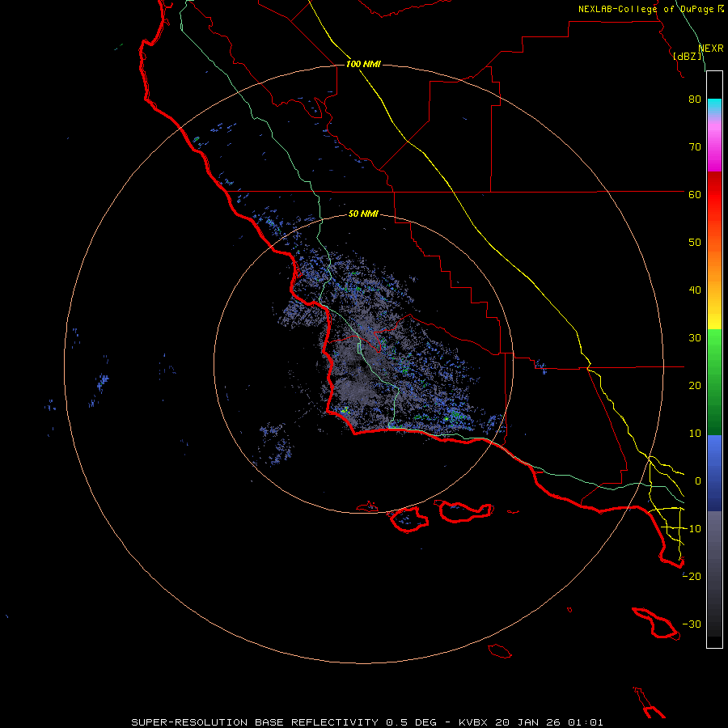Click the 70 value on color scale
728x728 pixels.
[x=695, y=147]
